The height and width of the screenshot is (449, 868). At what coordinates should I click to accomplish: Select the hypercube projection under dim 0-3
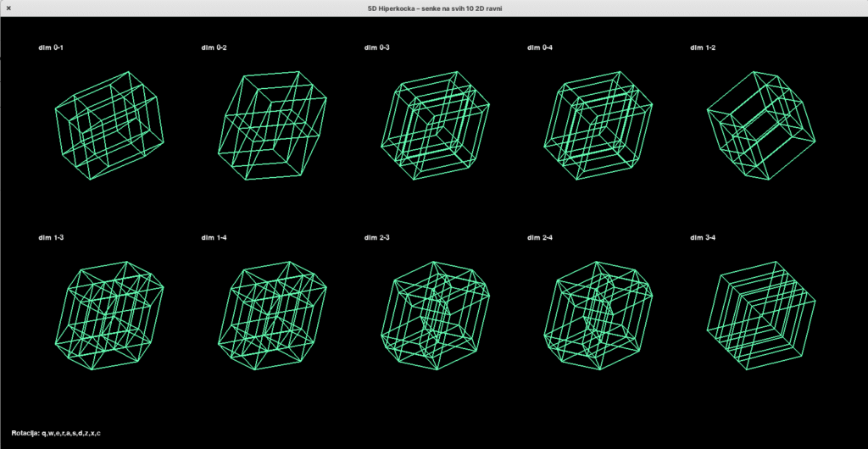(435, 125)
